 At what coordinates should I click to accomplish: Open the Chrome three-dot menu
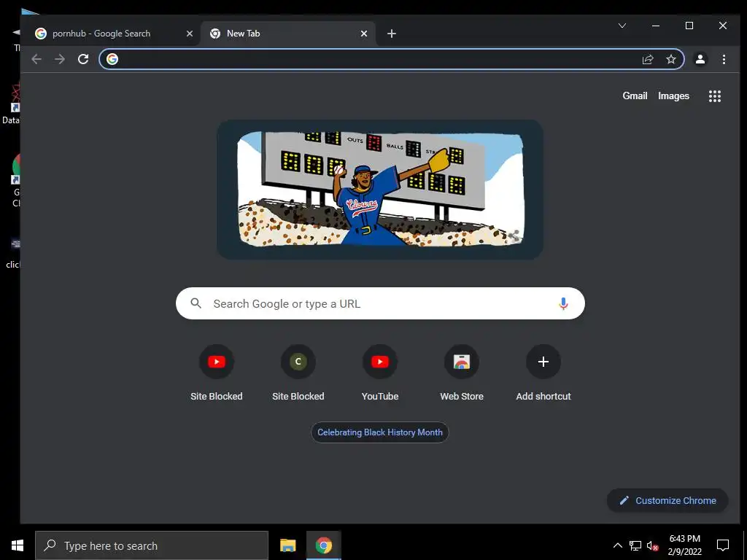click(724, 59)
